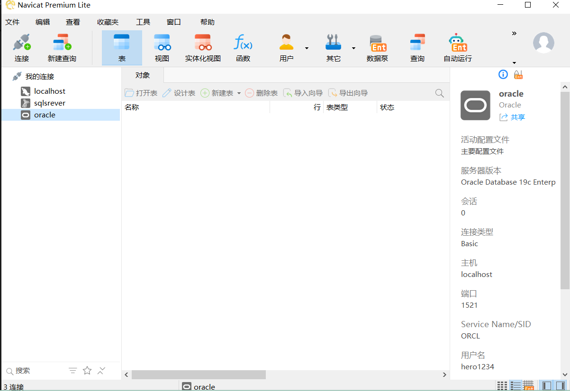Sort by the 行 column header
The width and height of the screenshot is (570, 392).
point(297,107)
